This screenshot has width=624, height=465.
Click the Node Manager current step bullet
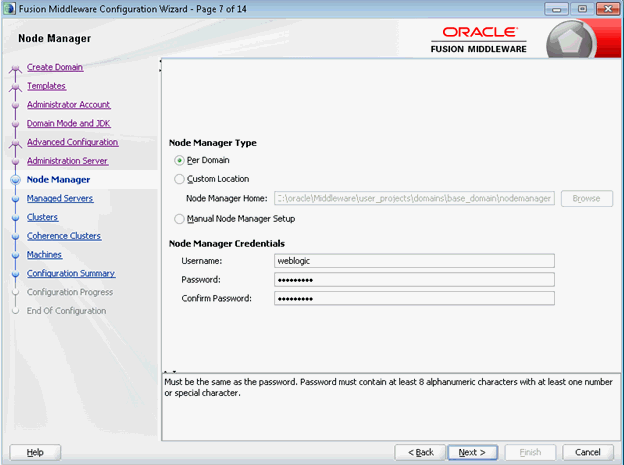tap(16, 180)
